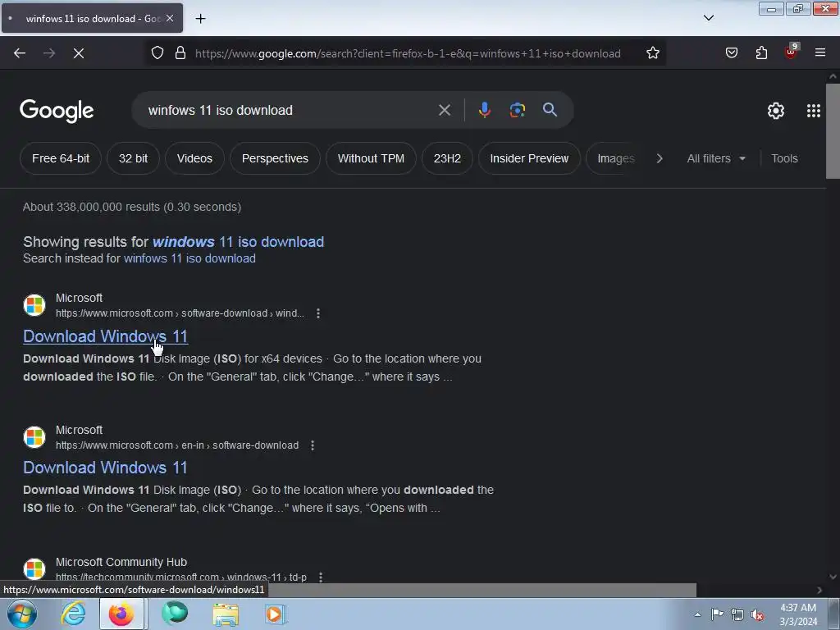The height and width of the screenshot is (630, 840).
Task: Open Google quick settings gear
Action: point(776,111)
